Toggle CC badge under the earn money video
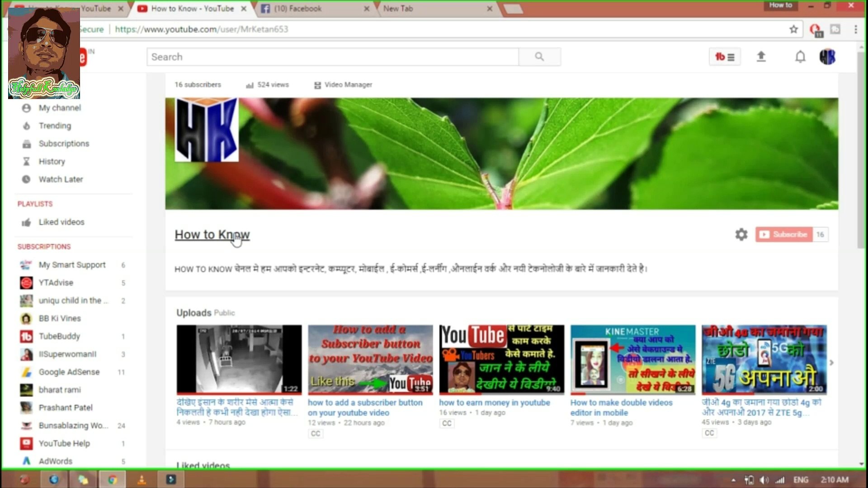This screenshot has width=868, height=488. pos(447,423)
